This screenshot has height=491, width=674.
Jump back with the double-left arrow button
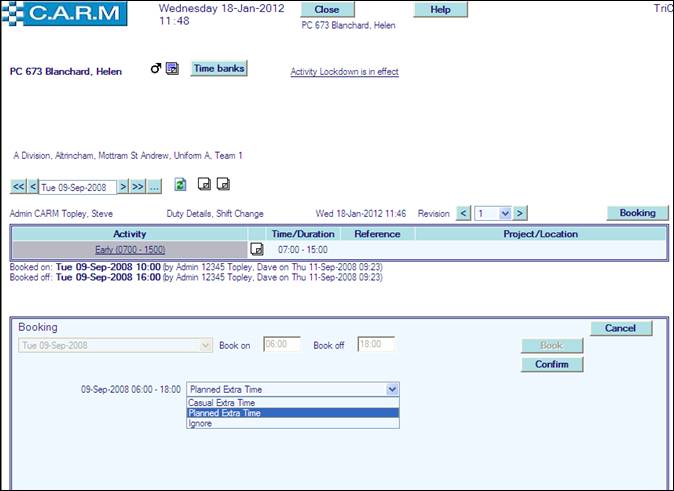[18, 186]
